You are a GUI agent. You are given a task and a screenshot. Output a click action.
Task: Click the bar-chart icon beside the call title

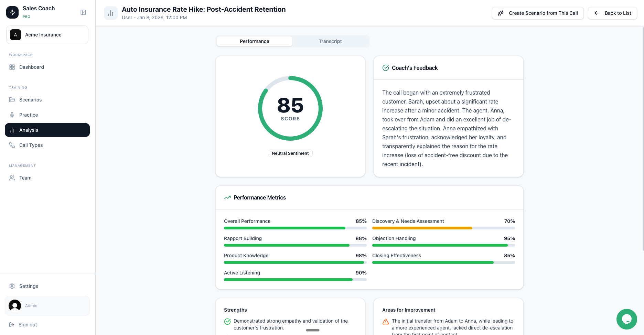coord(110,13)
